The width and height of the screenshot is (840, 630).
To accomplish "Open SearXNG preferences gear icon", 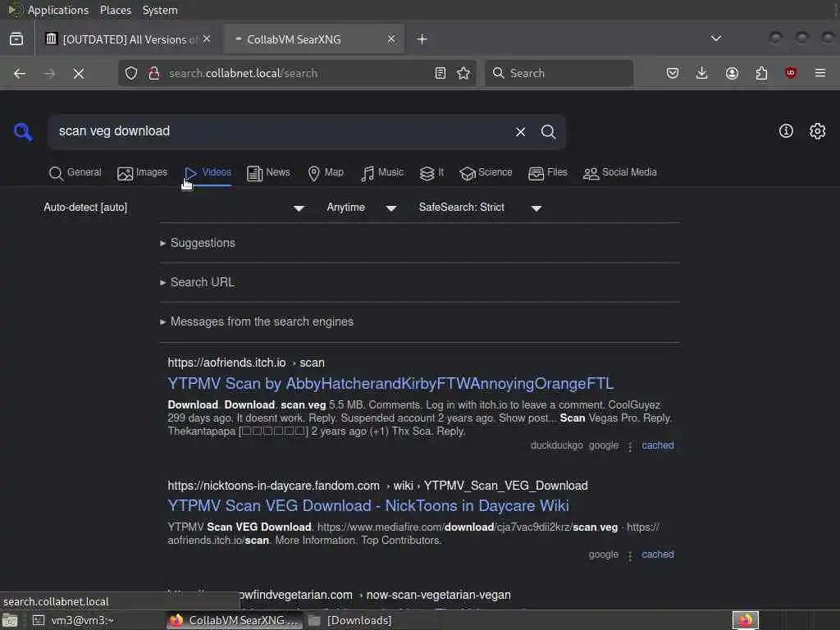I will pyautogui.click(x=818, y=130).
